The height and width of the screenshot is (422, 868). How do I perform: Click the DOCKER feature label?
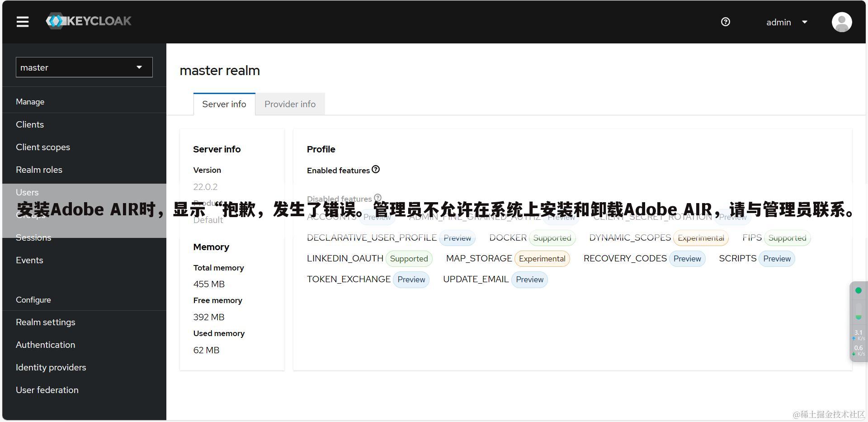(508, 237)
